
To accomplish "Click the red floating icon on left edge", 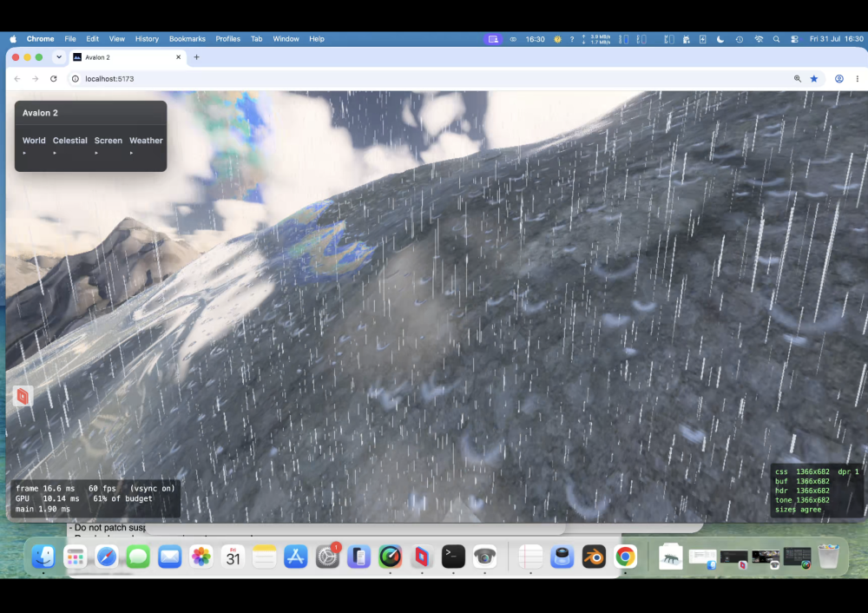I will pos(23,396).
